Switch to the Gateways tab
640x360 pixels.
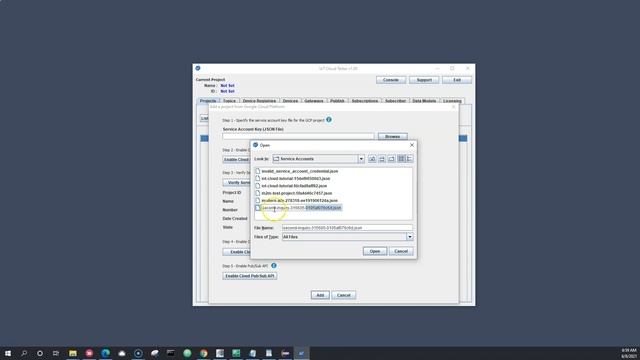pyautogui.click(x=314, y=101)
